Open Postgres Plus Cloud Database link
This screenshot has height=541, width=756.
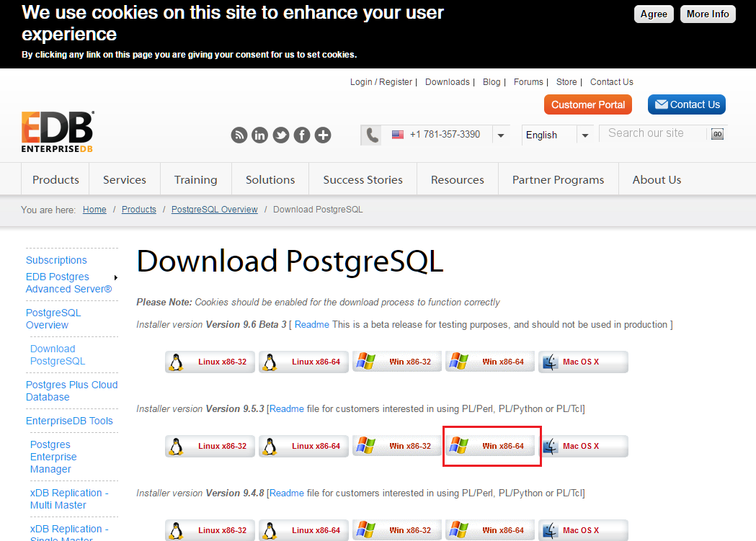tap(72, 390)
